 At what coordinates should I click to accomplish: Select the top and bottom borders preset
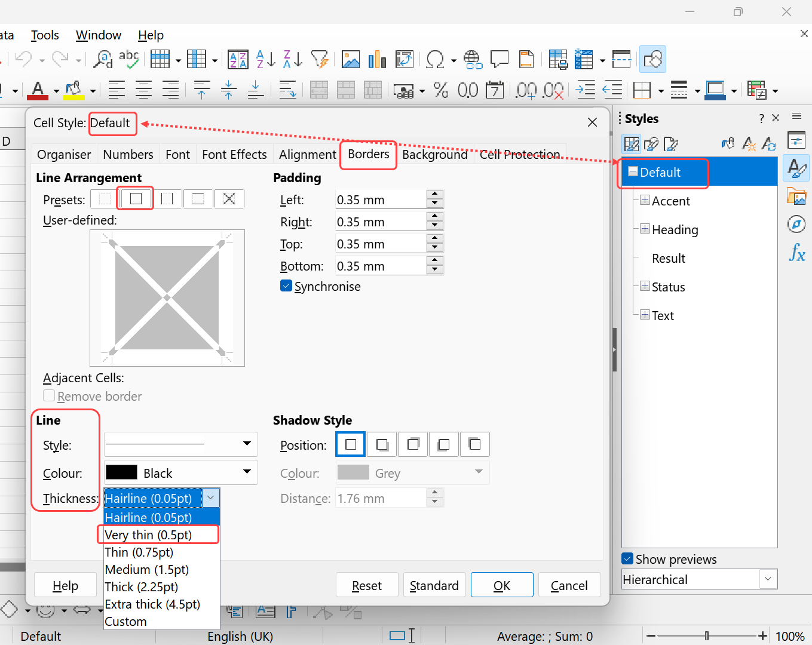[x=198, y=199]
